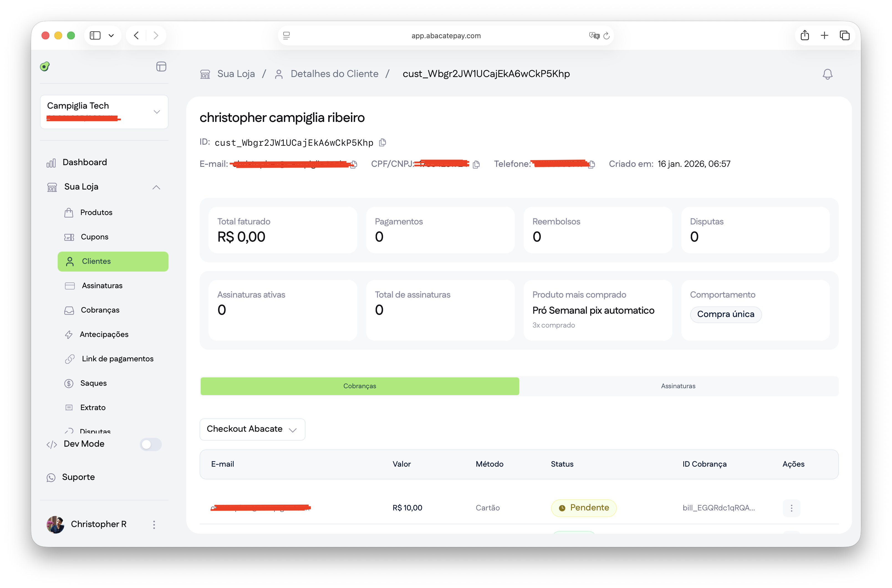This screenshot has width=892, height=588.
Task: Reload the page
Action: pyautogui.click(x=606, y=36)
